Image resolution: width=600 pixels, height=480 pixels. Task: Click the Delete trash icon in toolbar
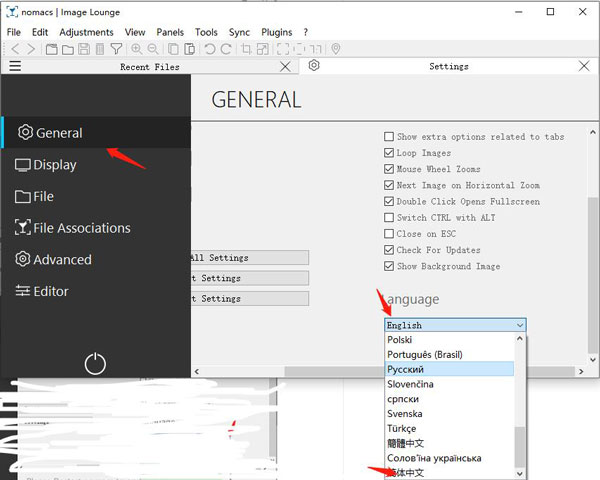point(100,49)
